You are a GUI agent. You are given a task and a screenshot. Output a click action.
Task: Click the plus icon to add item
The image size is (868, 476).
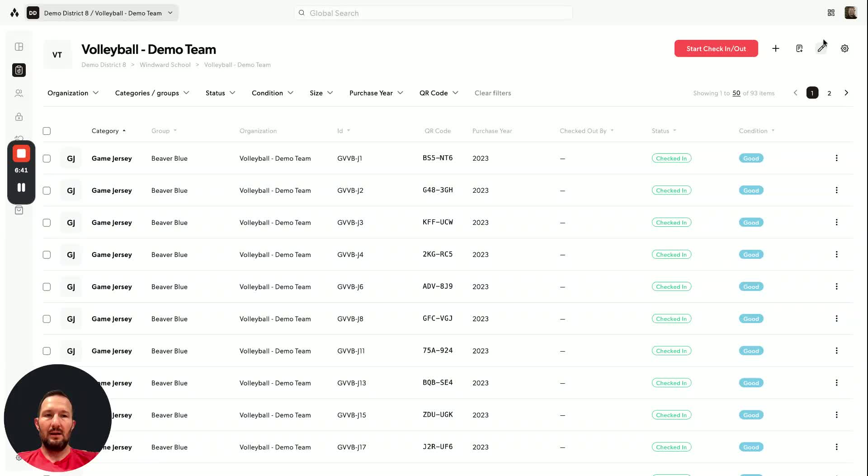point(776,48)
